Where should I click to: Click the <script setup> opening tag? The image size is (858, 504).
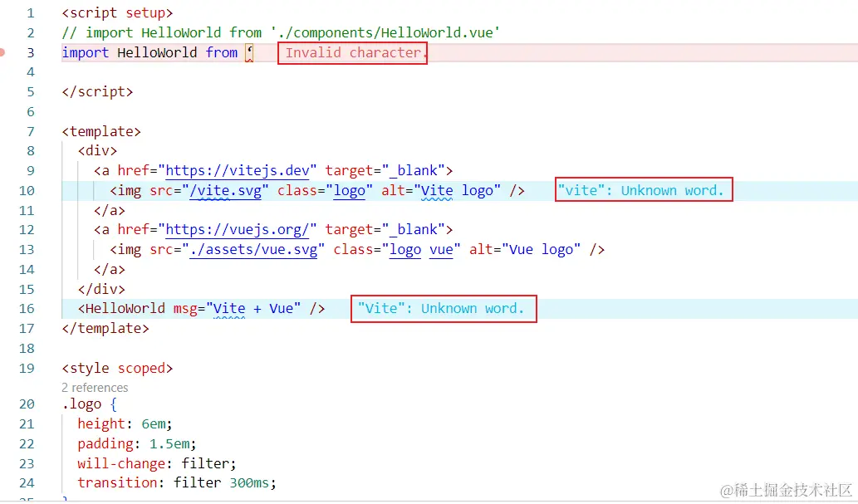pyautogui.click(x=117, y=12)
